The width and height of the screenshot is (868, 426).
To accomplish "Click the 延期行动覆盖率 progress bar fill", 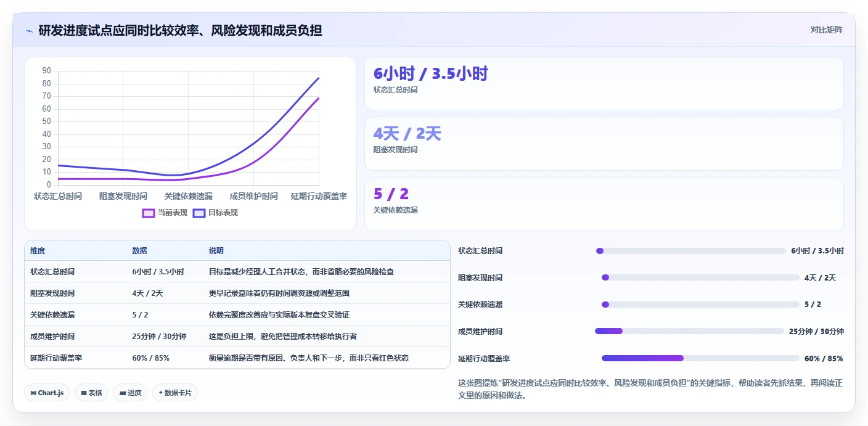I will [x=642, y=358].
